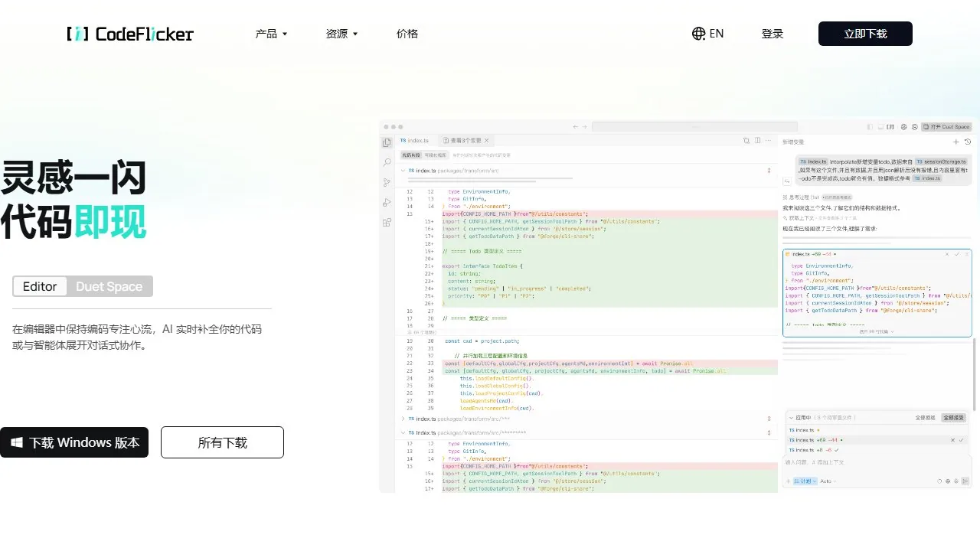Click the editor back navigation arrow
980x551 pixels.
point(576,126)
